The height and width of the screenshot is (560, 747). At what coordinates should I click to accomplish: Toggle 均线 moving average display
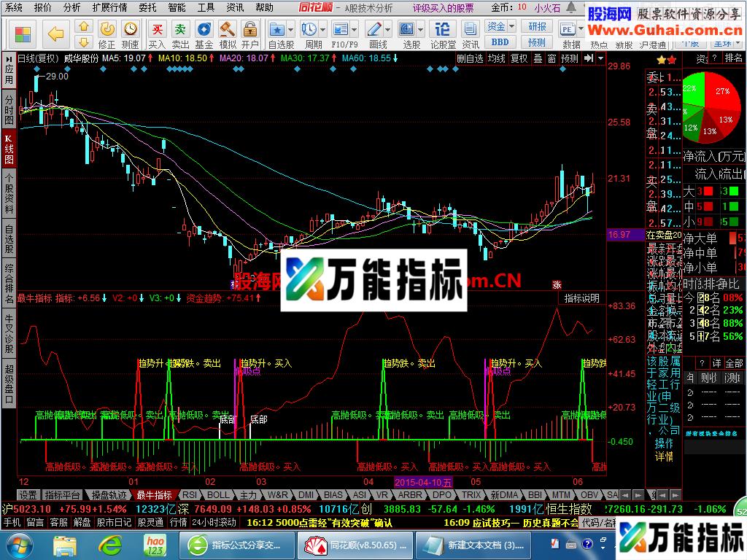497,58
